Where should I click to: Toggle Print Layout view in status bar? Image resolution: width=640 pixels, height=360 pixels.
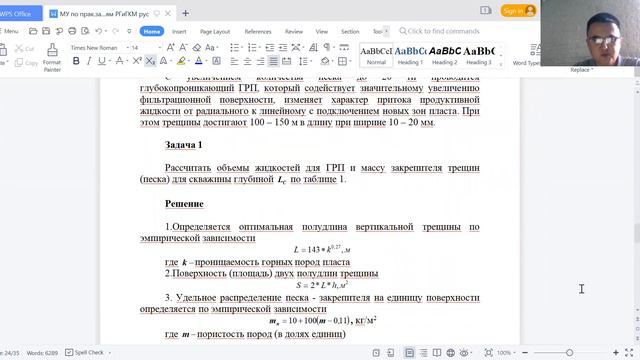(x=409, y=352)
